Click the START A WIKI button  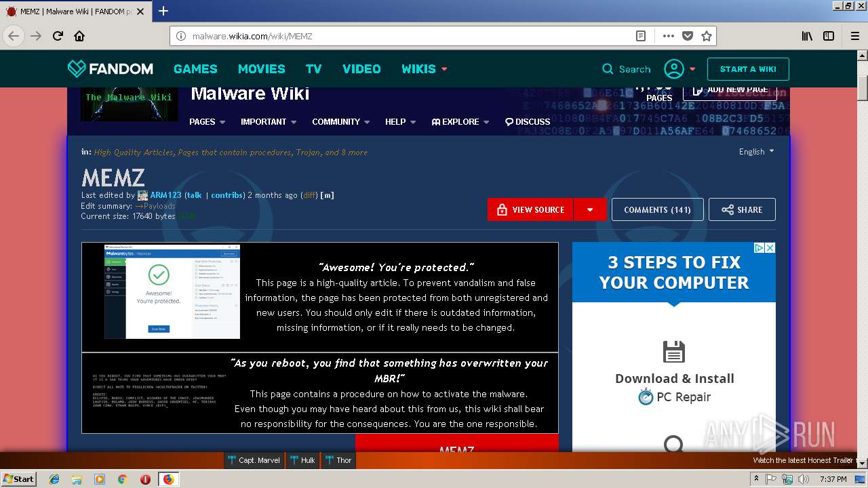748,69
